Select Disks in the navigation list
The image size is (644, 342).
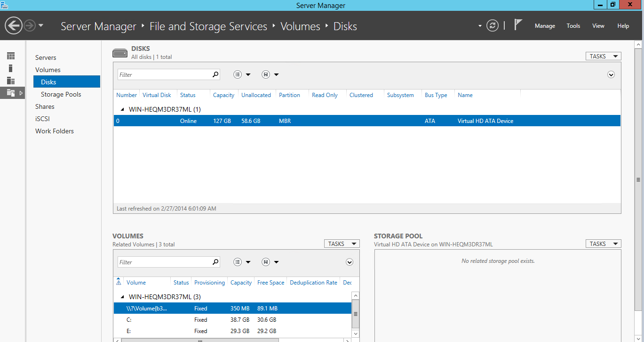67,81
